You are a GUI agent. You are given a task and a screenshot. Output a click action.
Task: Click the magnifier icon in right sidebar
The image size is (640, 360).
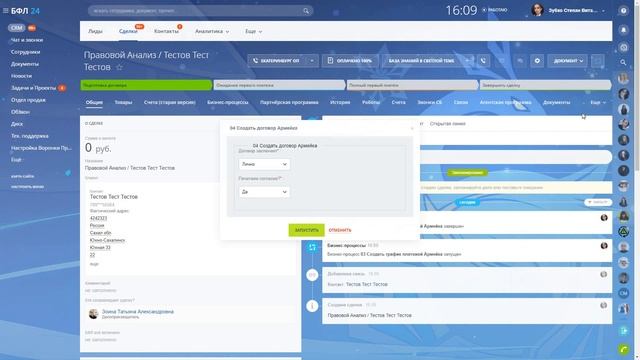coord(623,62)
